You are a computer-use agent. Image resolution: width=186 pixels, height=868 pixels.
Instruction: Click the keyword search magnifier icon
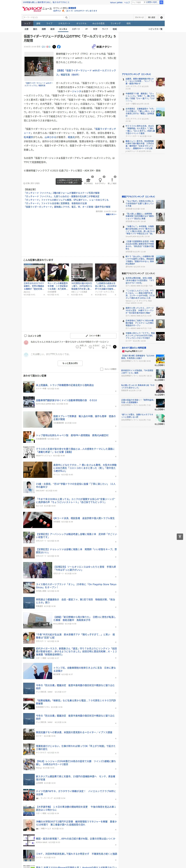(66, 18)
